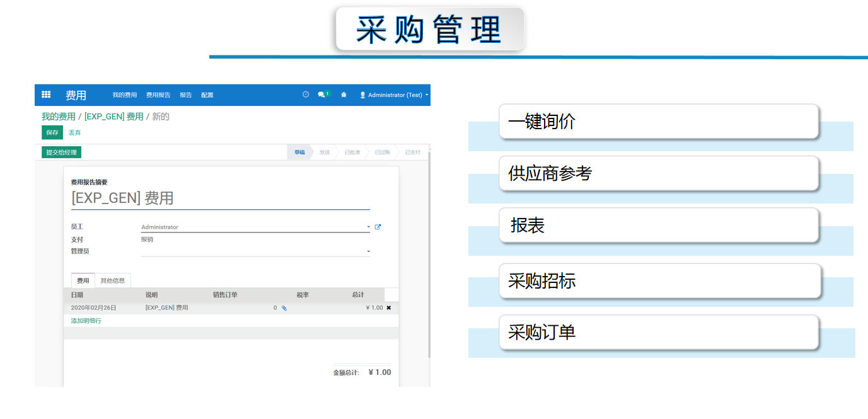868x419 pixels.
Task: Open employee external link icon
Action: point(378,227)
